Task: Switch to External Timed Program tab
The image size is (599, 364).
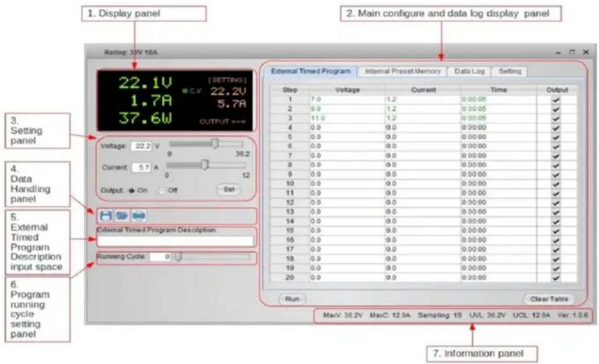Action: point(311,71)
